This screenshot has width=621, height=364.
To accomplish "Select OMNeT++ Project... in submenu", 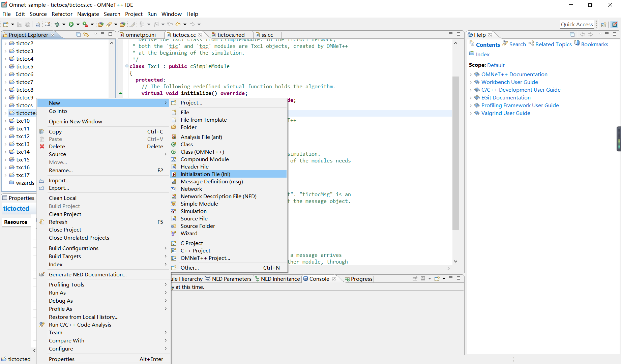I will (228, 258).
